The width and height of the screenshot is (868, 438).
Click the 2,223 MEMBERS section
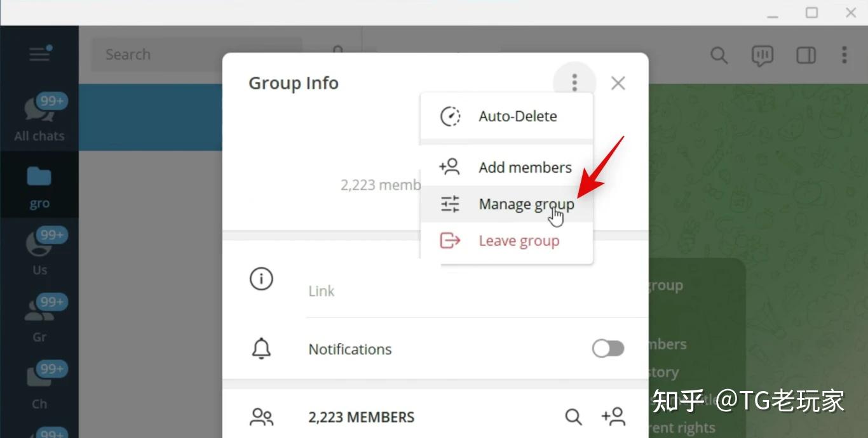coord(361,417)
